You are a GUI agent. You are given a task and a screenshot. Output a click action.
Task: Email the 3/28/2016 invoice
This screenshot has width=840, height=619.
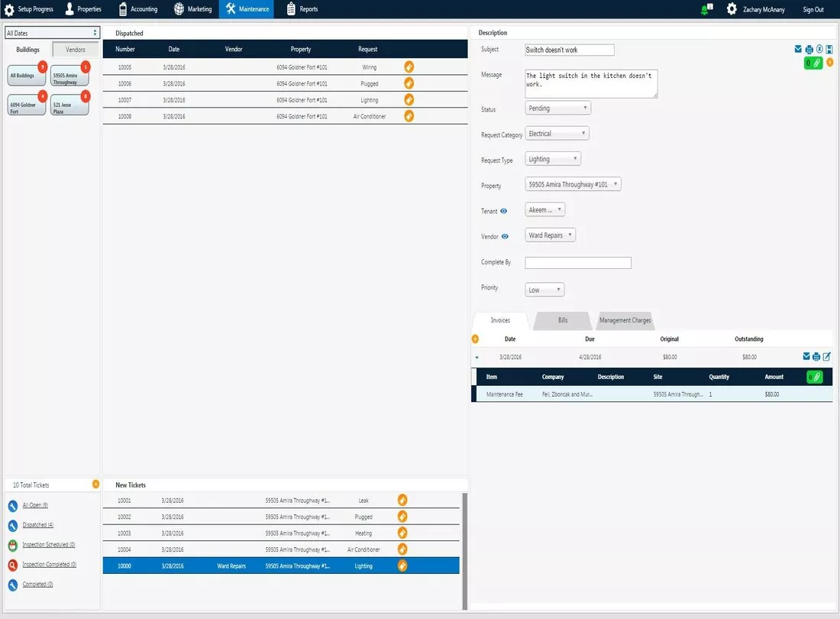(x=806, y=356)
